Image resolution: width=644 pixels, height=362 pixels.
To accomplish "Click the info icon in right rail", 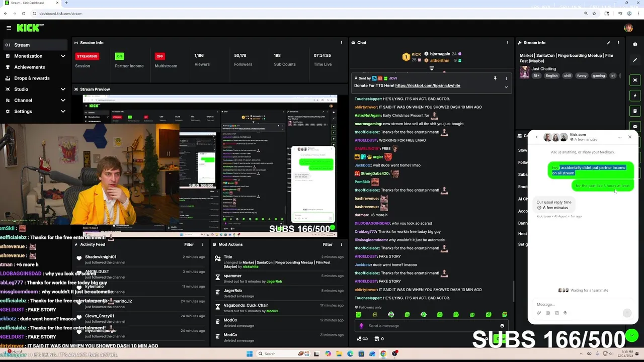I will [x=635, y=44].
